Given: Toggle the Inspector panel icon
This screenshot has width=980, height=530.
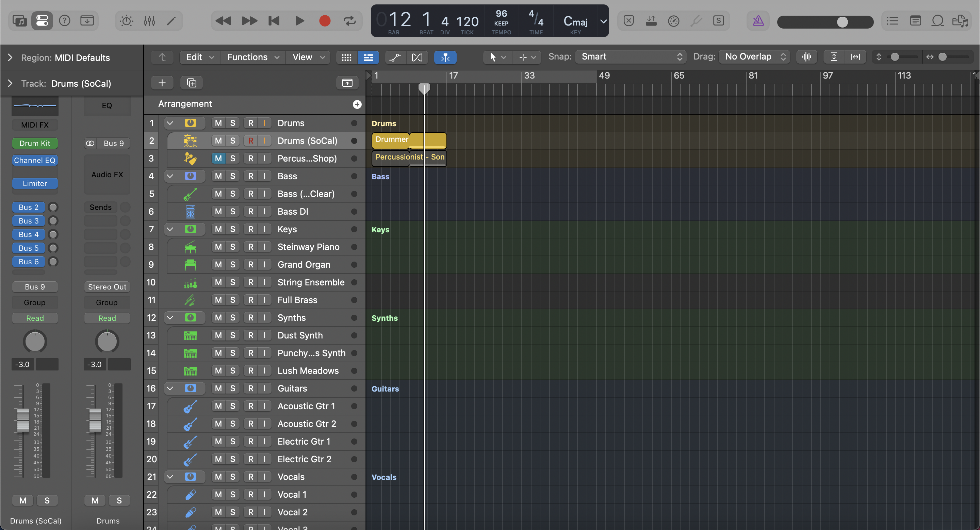Looking at the screenshot, I should [x=42, y=20].
